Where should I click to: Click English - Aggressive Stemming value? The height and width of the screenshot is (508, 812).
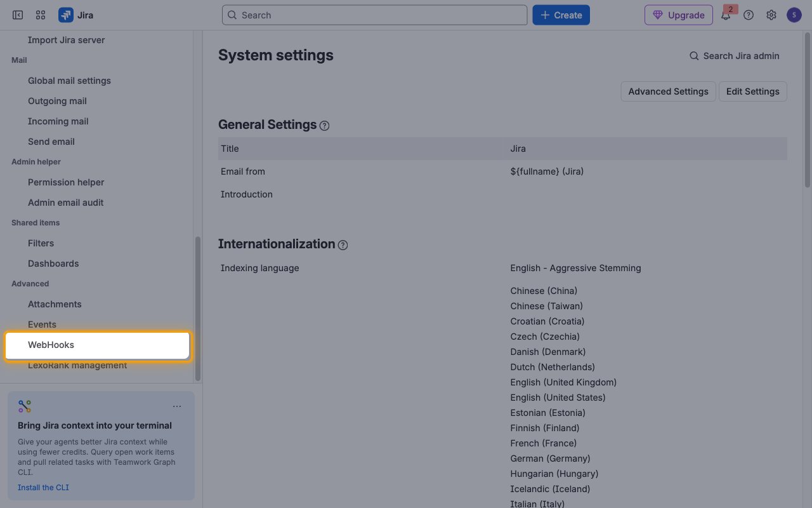click(x=575, y=268)
